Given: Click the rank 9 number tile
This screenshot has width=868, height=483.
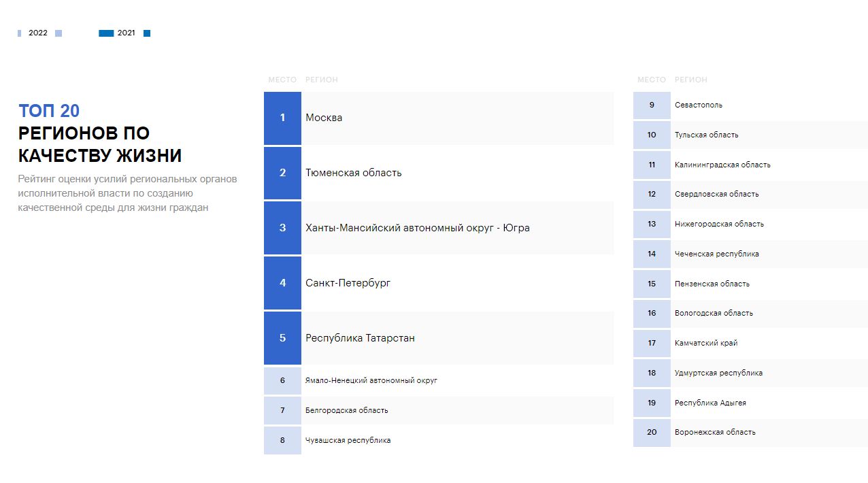Looking at the screenshot, I should pos(652,105).
